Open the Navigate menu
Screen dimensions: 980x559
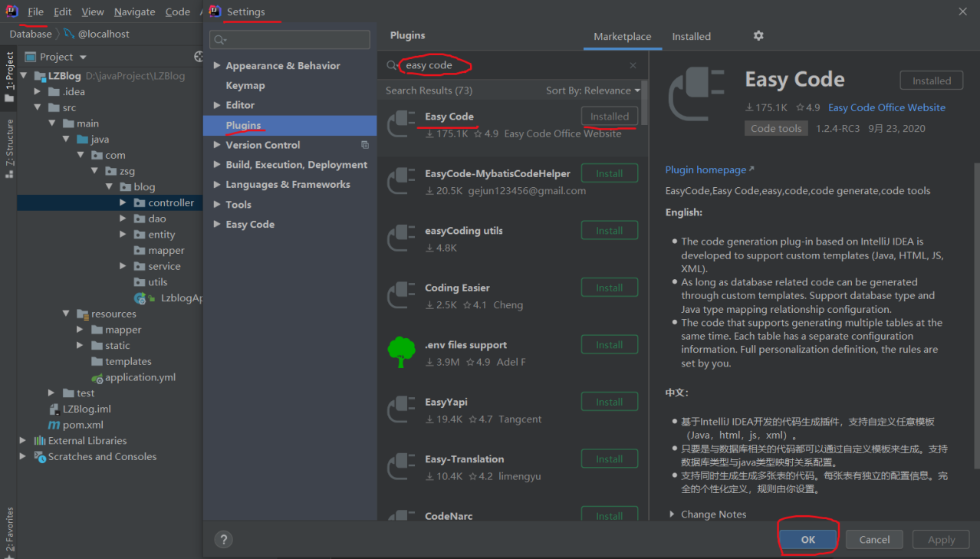tap(135, 12)
